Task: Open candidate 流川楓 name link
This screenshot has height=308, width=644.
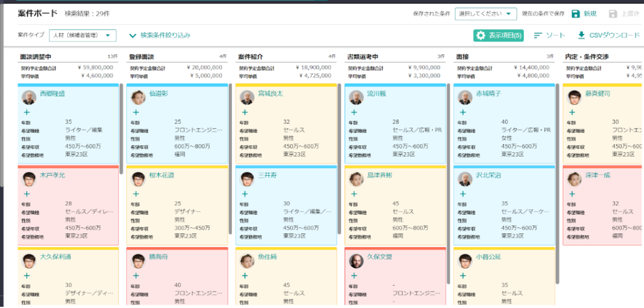Action: [x=377, y=94]
